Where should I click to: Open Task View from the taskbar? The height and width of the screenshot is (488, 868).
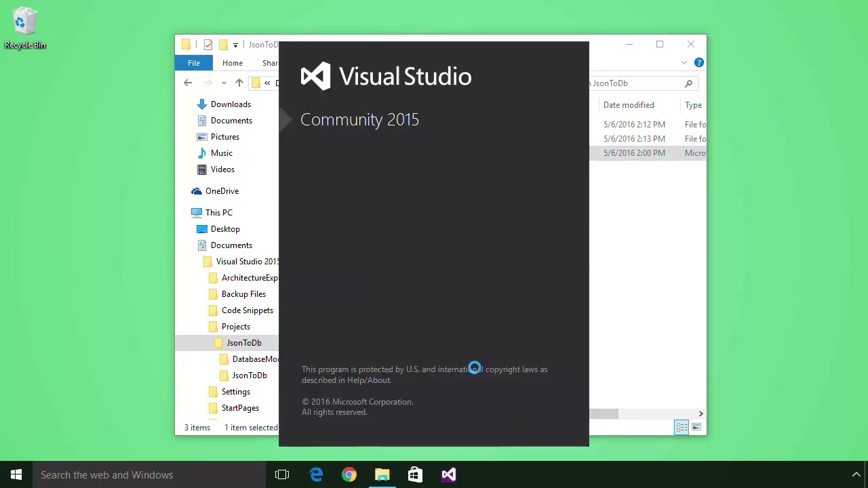[x=282, y=474]
